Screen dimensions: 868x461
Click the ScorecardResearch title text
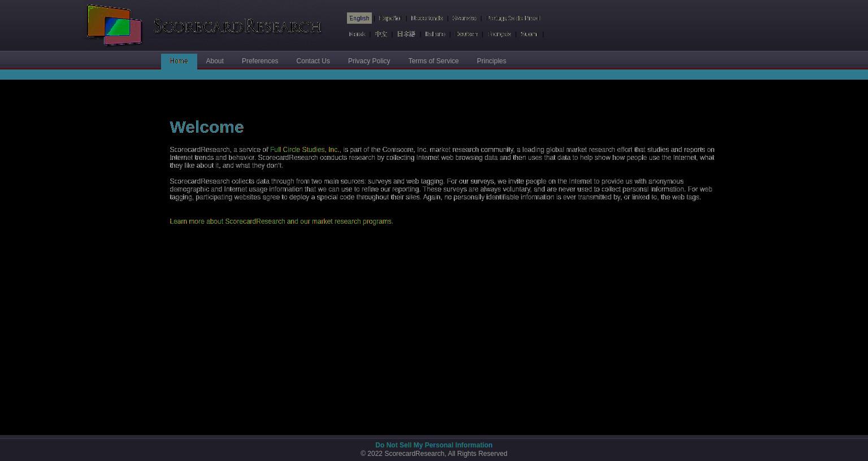pos(237,26)
